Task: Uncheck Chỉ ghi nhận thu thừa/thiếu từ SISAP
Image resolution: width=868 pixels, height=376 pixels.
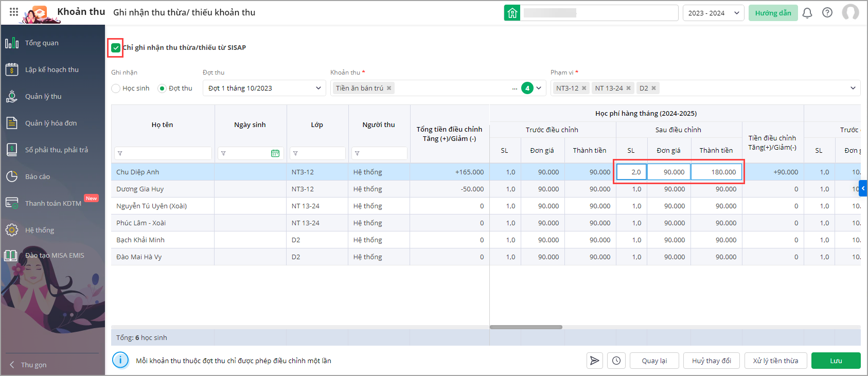Action: [x=116, y=48]
